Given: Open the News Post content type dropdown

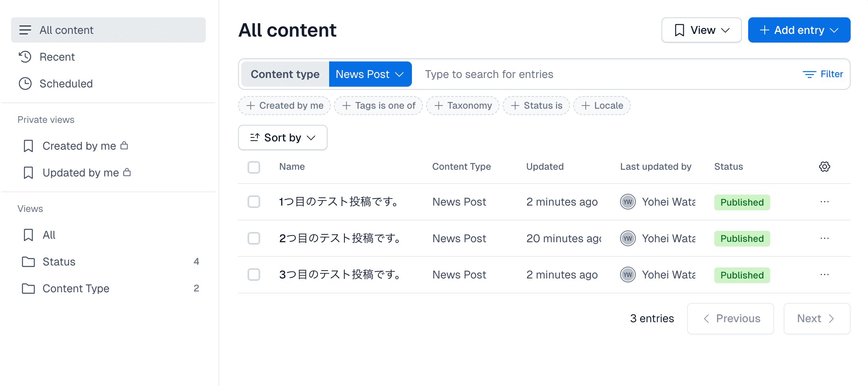Looking at the screenshot, I should click(370, 74).
